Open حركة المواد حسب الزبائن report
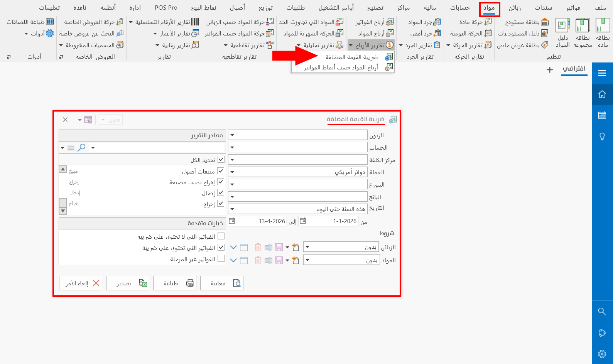The height and width of the screenshot is (364, 613). pyautogui.click(x=240, y=22)
